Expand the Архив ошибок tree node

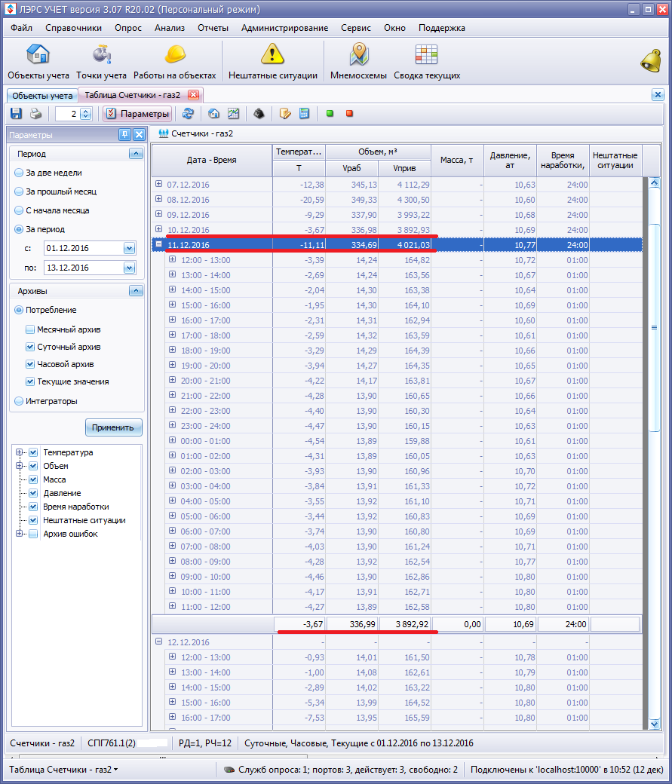(19, 534)
